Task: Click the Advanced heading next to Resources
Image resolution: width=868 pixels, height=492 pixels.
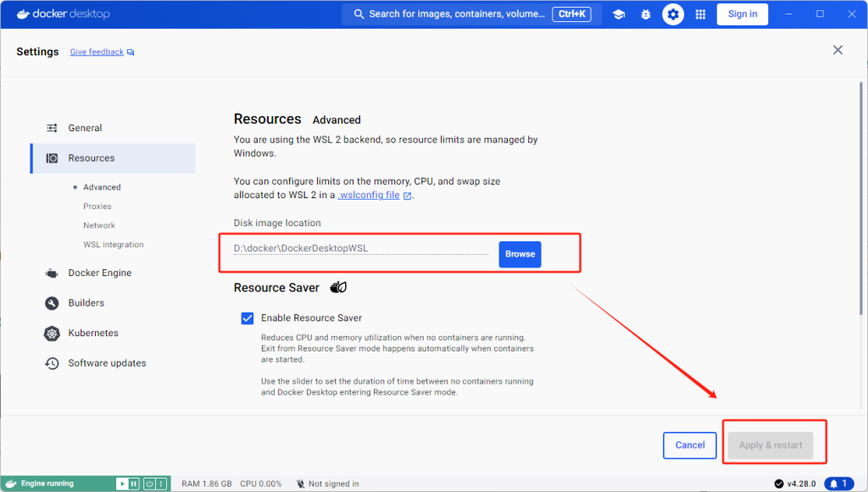Action: (337, 120)
